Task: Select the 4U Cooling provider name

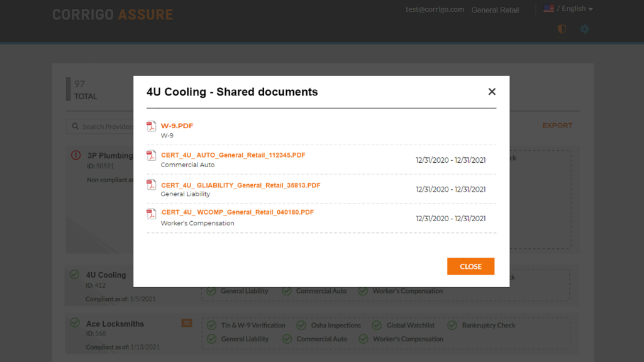Action: tap(106, 275)
